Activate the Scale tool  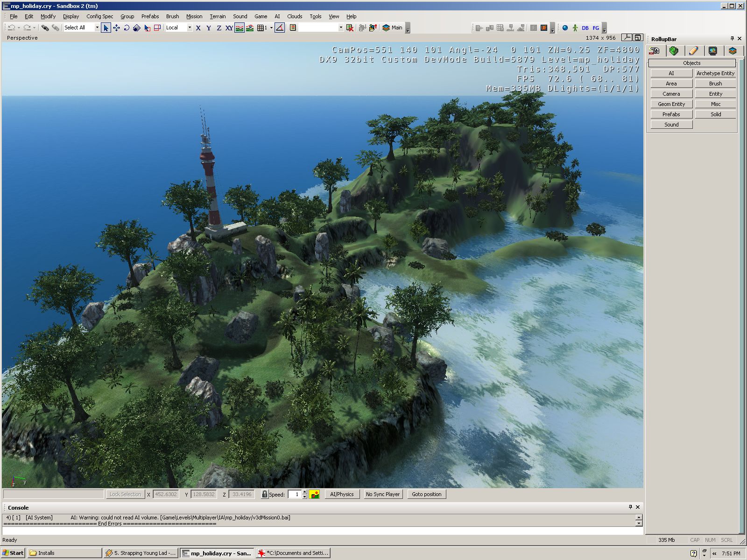coord(136,28)
